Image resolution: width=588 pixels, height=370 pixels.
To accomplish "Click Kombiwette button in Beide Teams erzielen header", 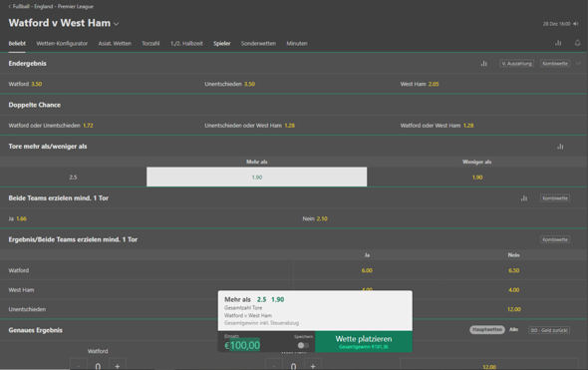I will click(x=555, y=198).
